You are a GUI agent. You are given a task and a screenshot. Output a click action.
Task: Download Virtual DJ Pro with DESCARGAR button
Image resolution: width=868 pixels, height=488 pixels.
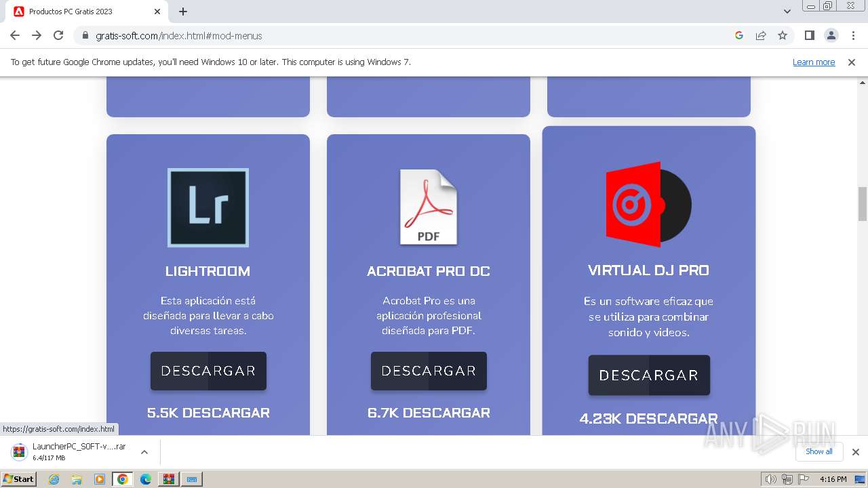coord(649,375)
